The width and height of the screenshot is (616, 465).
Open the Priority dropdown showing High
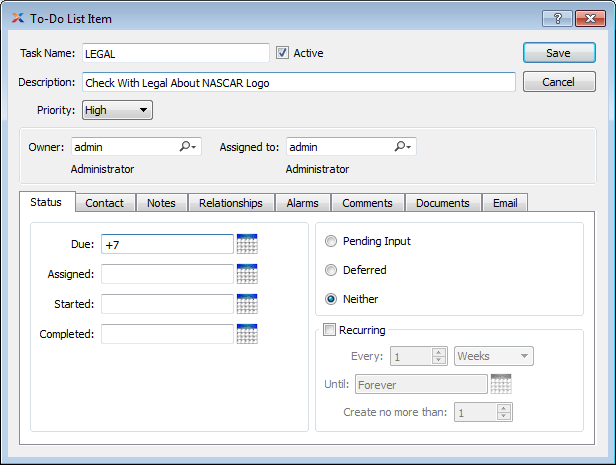(x=118, y=111)
